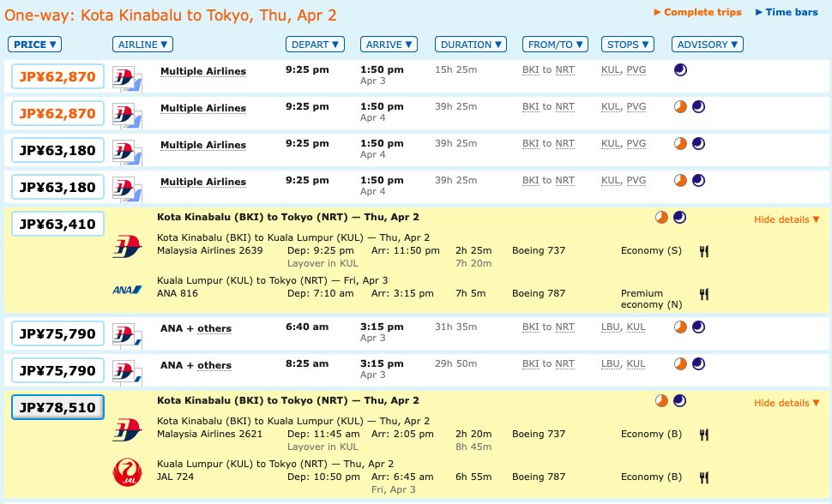832x504 pixels.
Task: Open the ARRIVE time filter dropdown
Action: pos(389,45)
